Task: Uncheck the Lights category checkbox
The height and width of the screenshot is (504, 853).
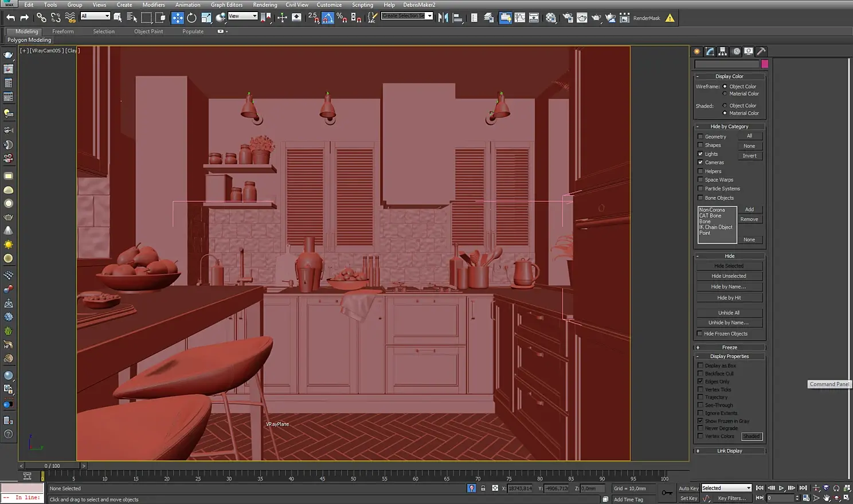Action: click(700, 154)
